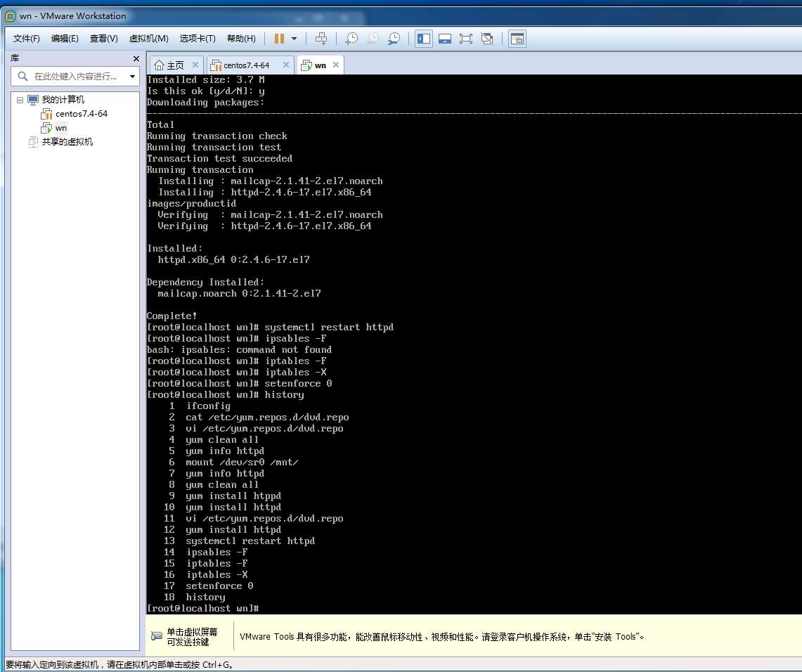Close the 库 library panel
The height and width of the screenshot is (672, 802).
136,58
